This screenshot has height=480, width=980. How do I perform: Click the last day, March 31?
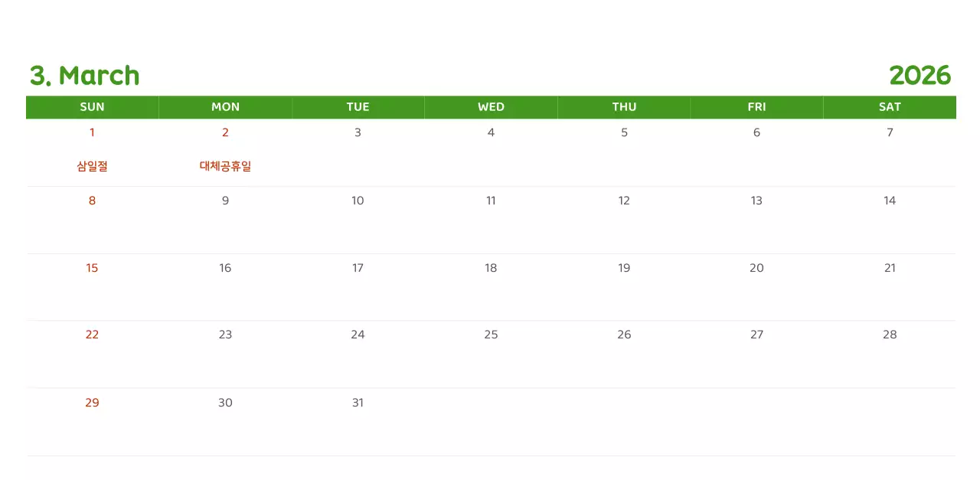(x=358, y=403)
